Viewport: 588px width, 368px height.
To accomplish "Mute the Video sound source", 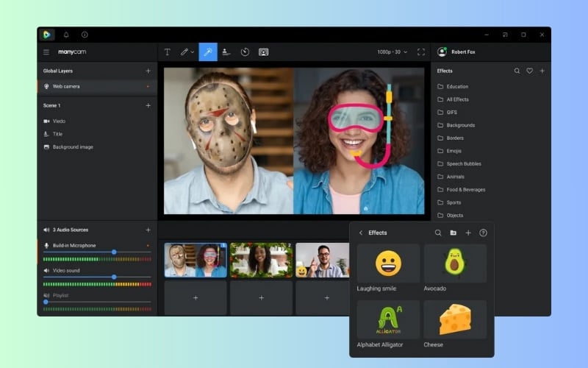I will point(46,270).
